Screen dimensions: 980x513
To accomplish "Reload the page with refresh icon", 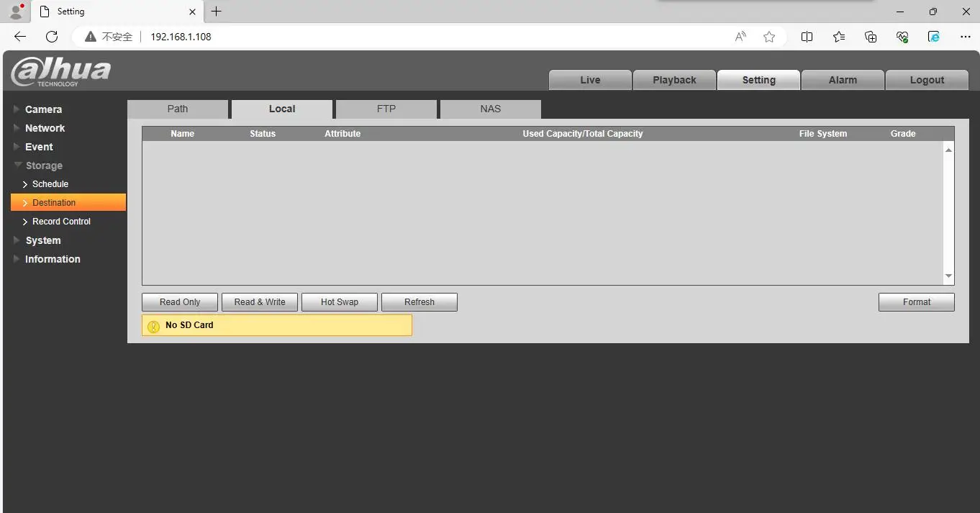I will [52, 37].
